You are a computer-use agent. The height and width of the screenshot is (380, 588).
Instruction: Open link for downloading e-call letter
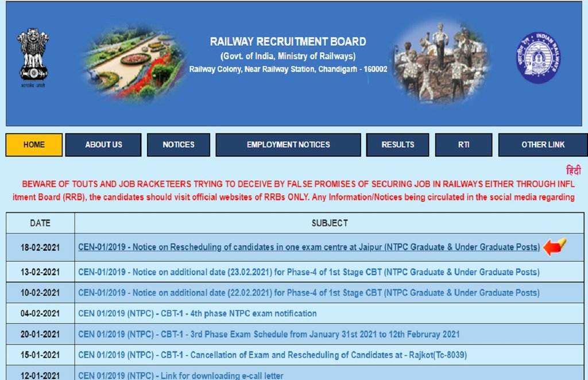pos(181,375)
